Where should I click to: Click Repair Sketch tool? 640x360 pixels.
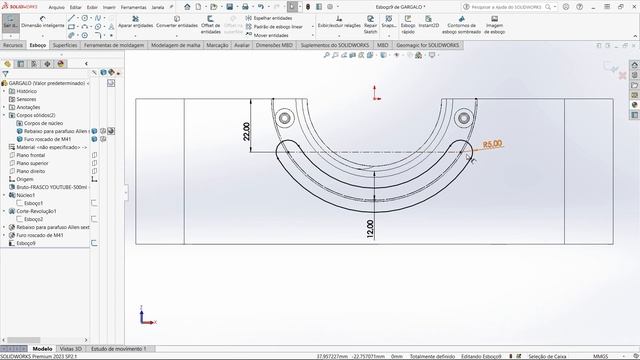click(x=370, y=25)
